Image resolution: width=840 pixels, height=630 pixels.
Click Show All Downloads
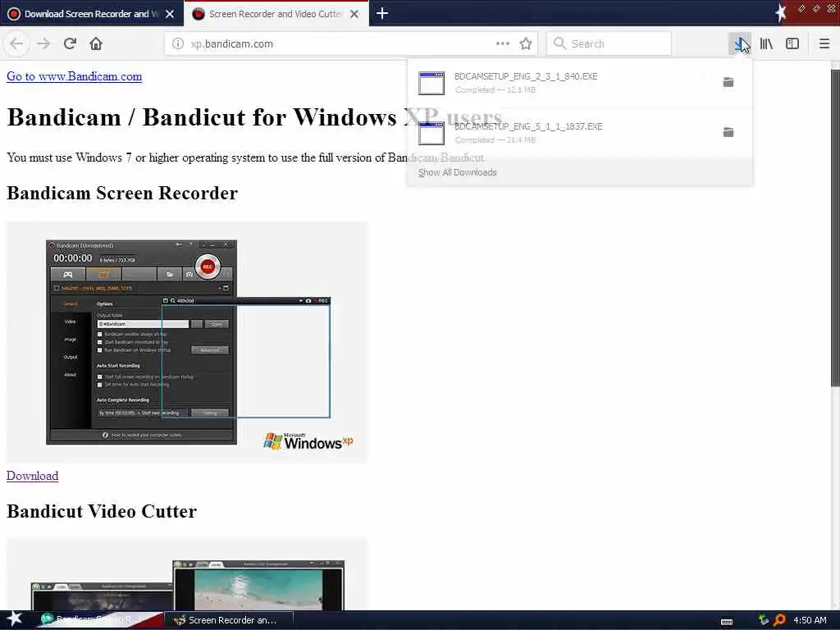(458, 172)
